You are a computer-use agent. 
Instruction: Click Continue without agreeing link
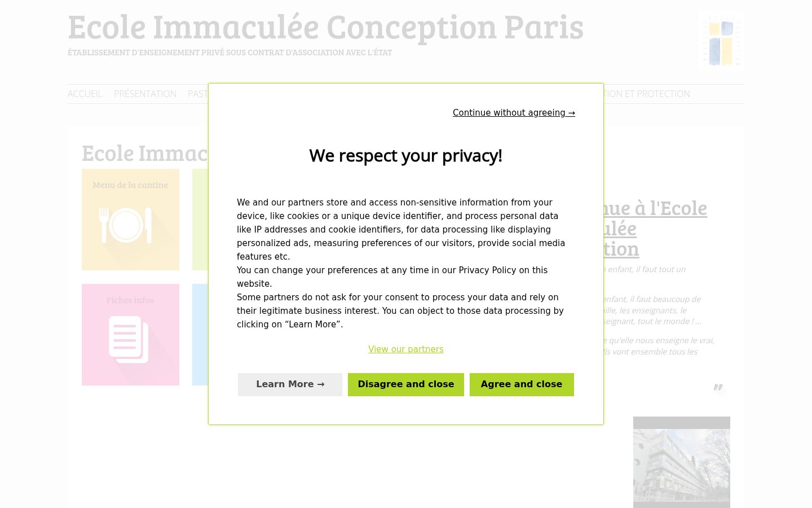(x=514, y=113)
